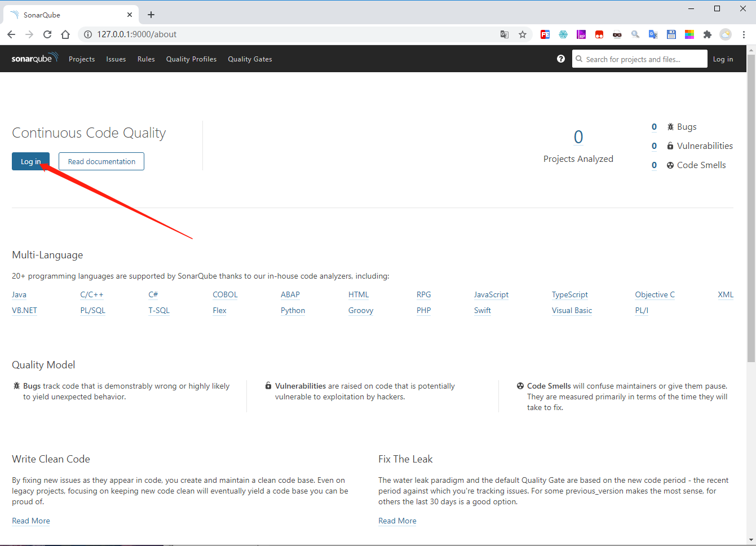Click the browser forward arrow
The height and width of the screenshot is (546, 756).
(x=29, y=34)
